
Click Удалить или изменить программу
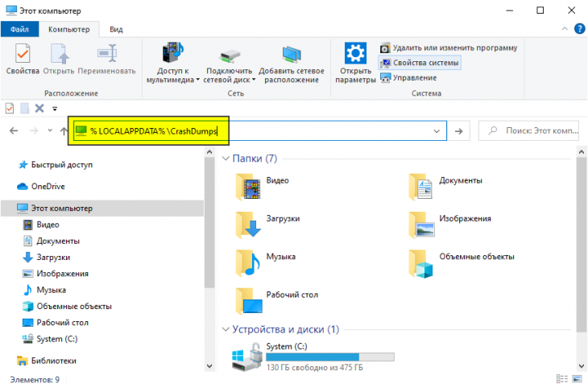[448, 47]
